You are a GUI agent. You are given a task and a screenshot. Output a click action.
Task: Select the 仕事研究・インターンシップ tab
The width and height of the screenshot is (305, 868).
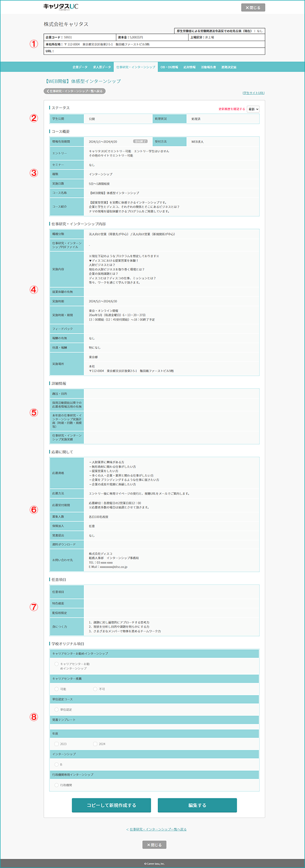pos(136,67)
